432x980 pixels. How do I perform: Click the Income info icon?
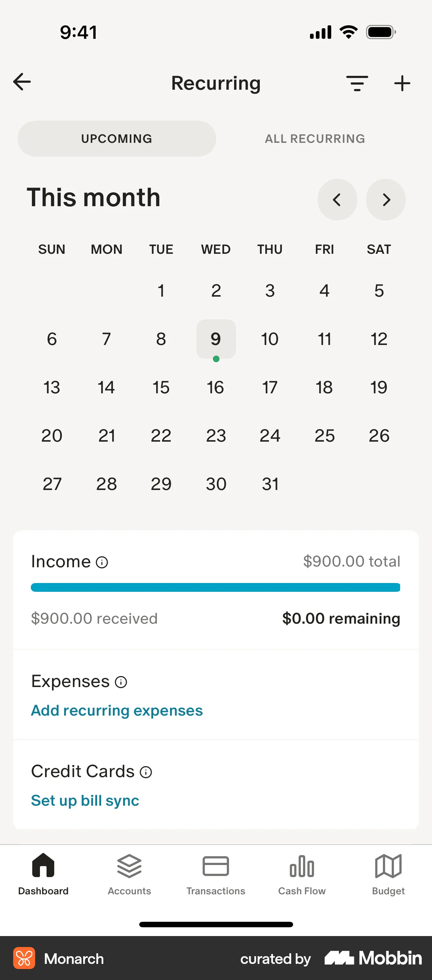(102, 562)
